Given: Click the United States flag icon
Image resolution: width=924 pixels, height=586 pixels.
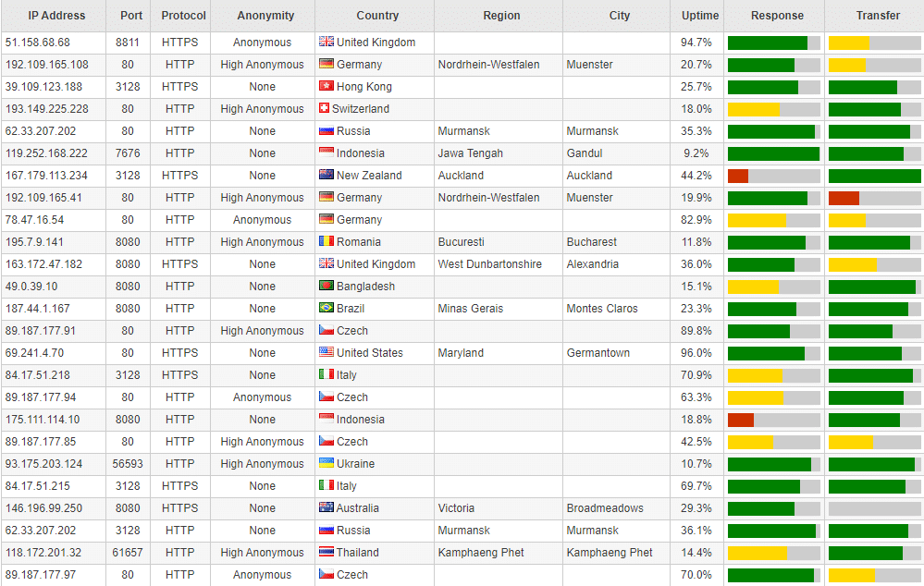Looking at the screenshot, I should click(x=326, y=352).
